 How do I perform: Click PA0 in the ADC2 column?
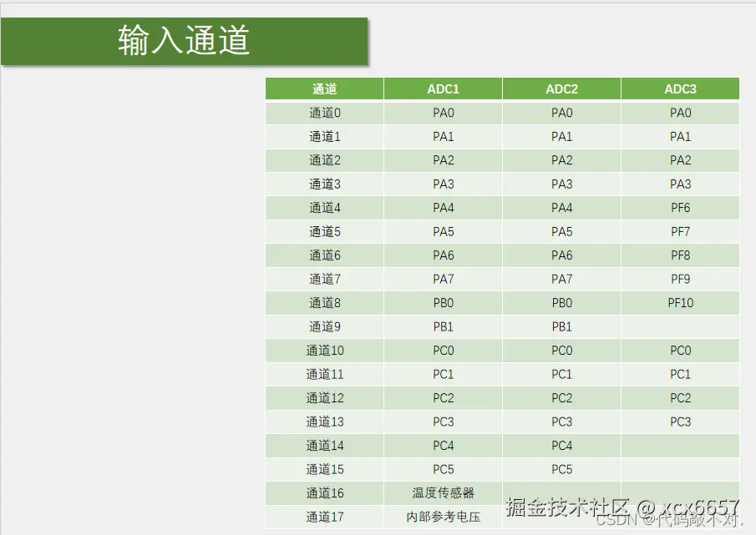coord(561,113)
